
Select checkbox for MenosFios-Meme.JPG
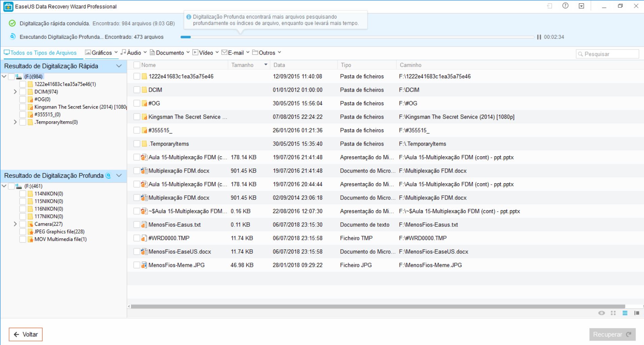(137, 265)
